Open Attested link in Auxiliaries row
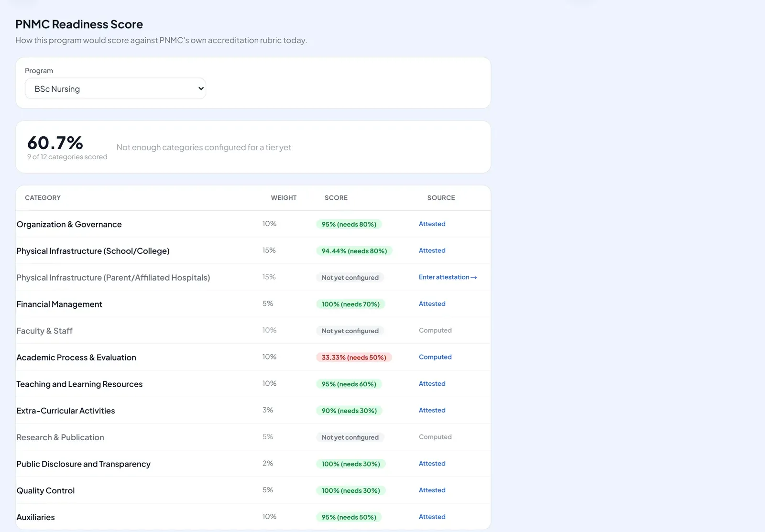Screen dimensions: 765x532 pyautogui.click(x=432, y=517)
